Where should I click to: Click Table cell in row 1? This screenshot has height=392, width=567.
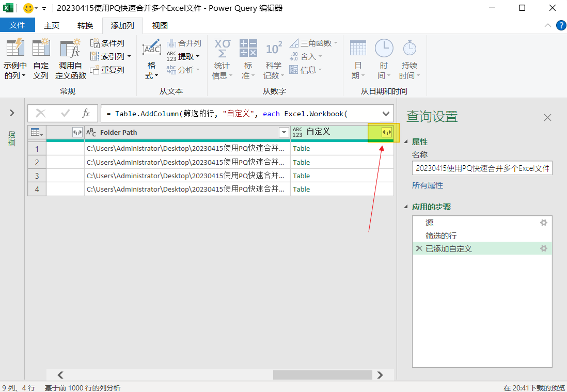point(342,149)
